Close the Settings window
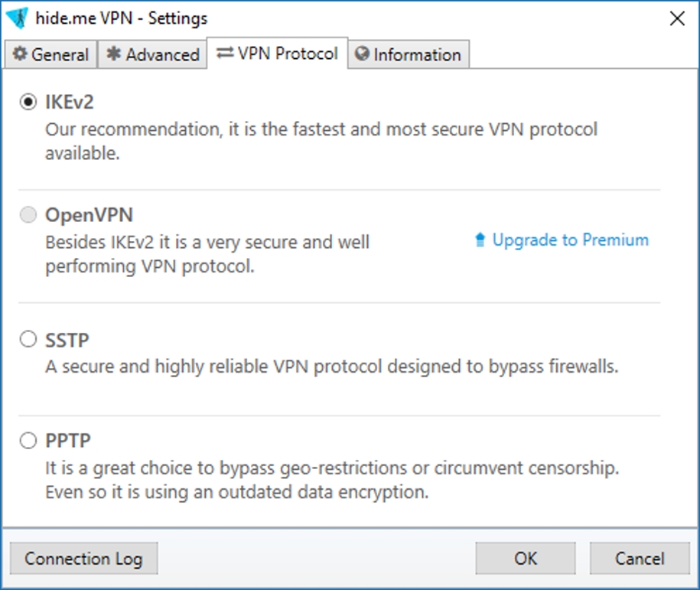 [x=677, y=18]
